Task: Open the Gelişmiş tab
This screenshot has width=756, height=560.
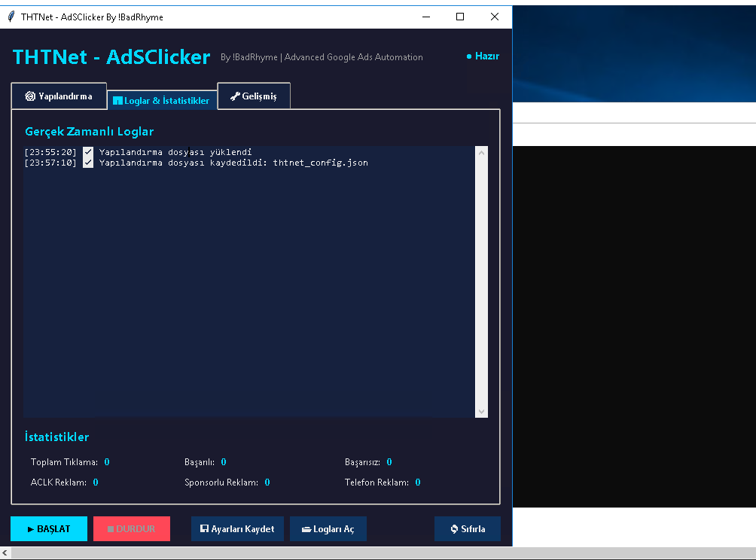Action: (x=254, y=96)
